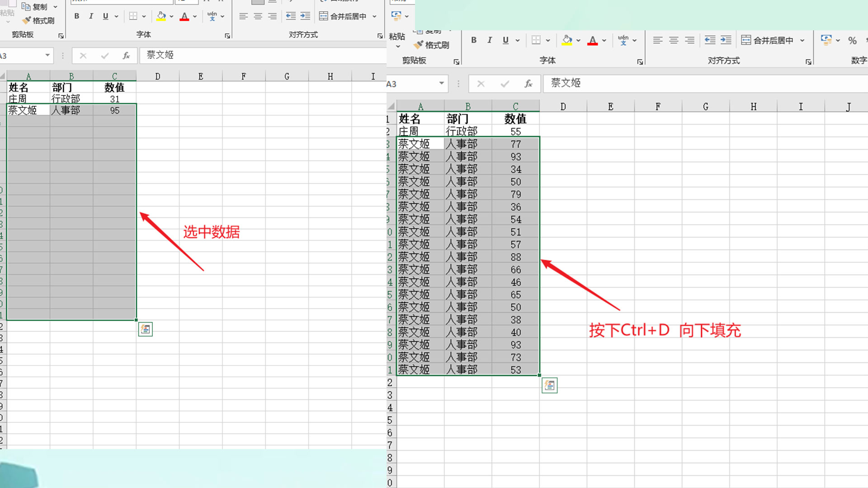Click 合并后居中 button in left window

[x=343, y=16]
